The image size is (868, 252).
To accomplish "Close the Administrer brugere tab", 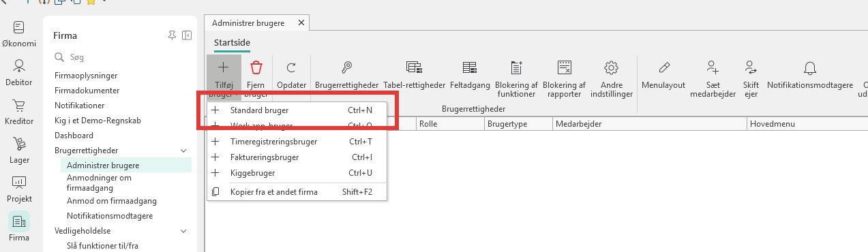I will (301, 22).
